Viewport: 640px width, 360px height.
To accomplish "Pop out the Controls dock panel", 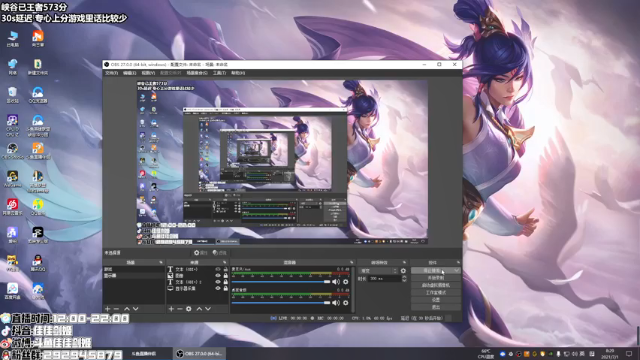I will coord(458,262).
